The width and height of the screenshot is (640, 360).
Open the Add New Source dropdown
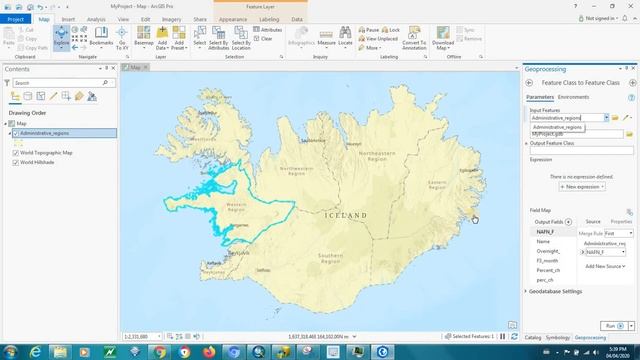(x=605, y=266)
